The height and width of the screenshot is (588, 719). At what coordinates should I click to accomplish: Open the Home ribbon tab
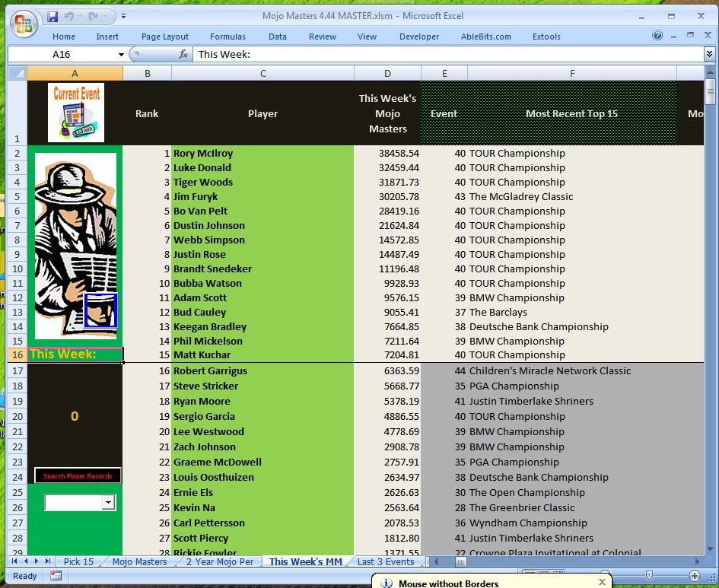(x=64, y=37)
